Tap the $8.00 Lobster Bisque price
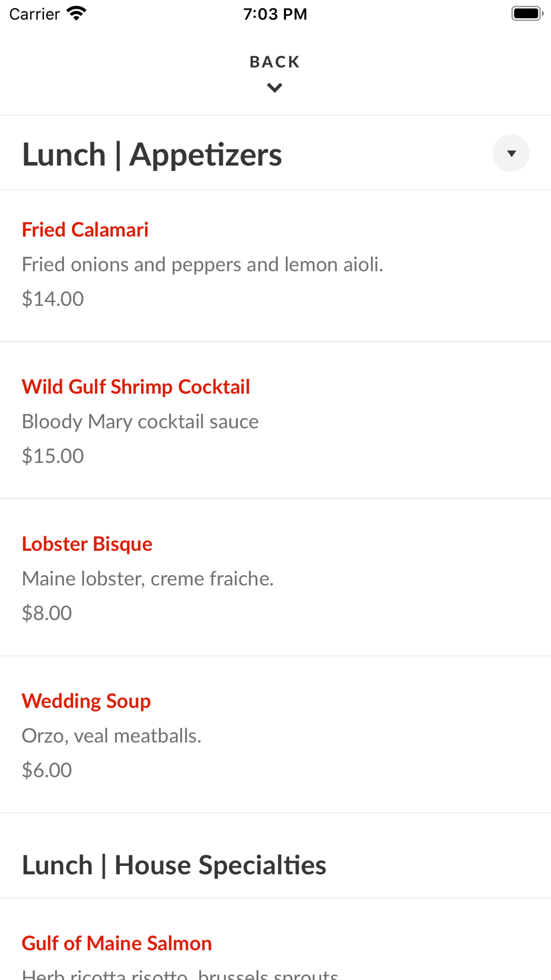 [x=47, y=613]
